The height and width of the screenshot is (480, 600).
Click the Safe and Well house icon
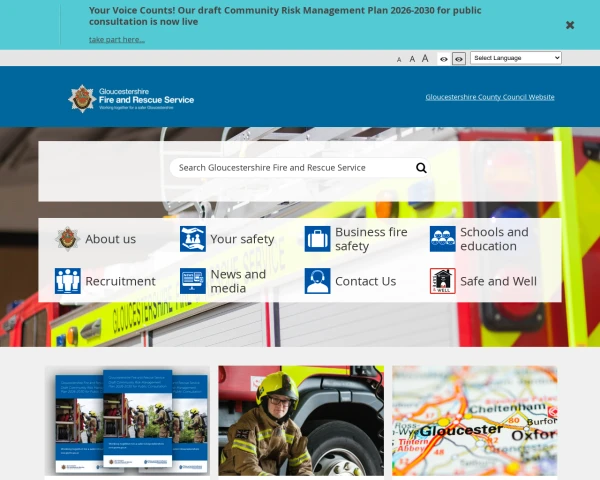(x=442, y=281)
